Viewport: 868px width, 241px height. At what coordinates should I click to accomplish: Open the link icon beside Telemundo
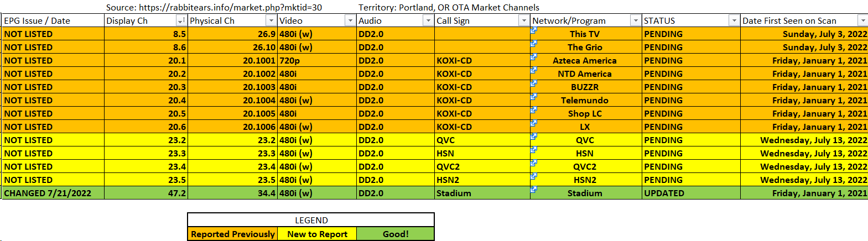point(534,96)
